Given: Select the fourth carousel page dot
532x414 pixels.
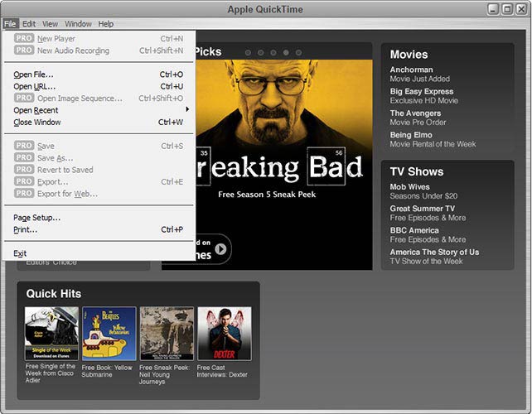Looking at the screenshot, I should [x=286, y=52].
